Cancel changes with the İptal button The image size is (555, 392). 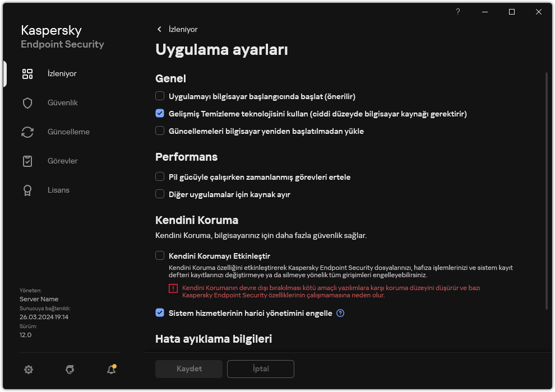pos(260,369)
